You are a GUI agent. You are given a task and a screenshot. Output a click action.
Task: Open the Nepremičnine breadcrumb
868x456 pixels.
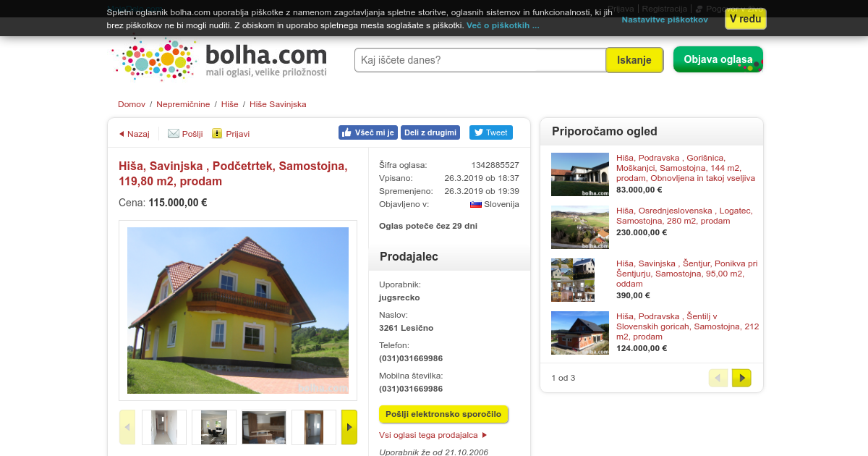pyautogui.click(x=183, y=104)
